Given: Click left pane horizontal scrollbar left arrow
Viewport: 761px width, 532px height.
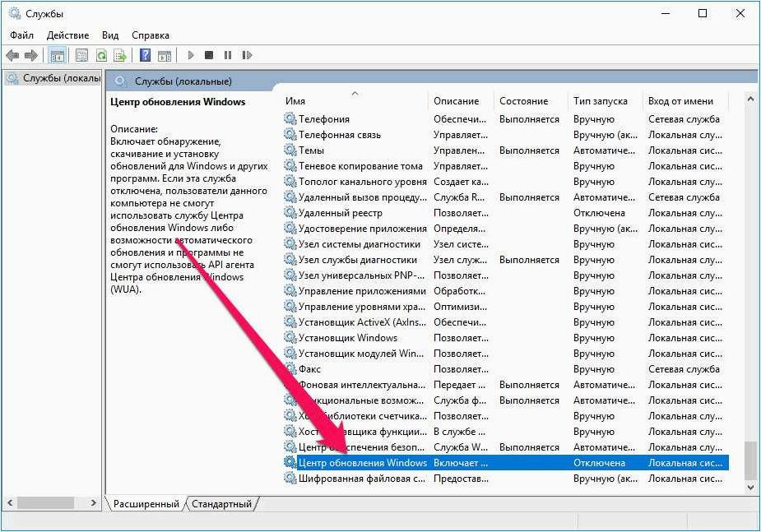Looking at the screenshot, I should coord(10,503).
